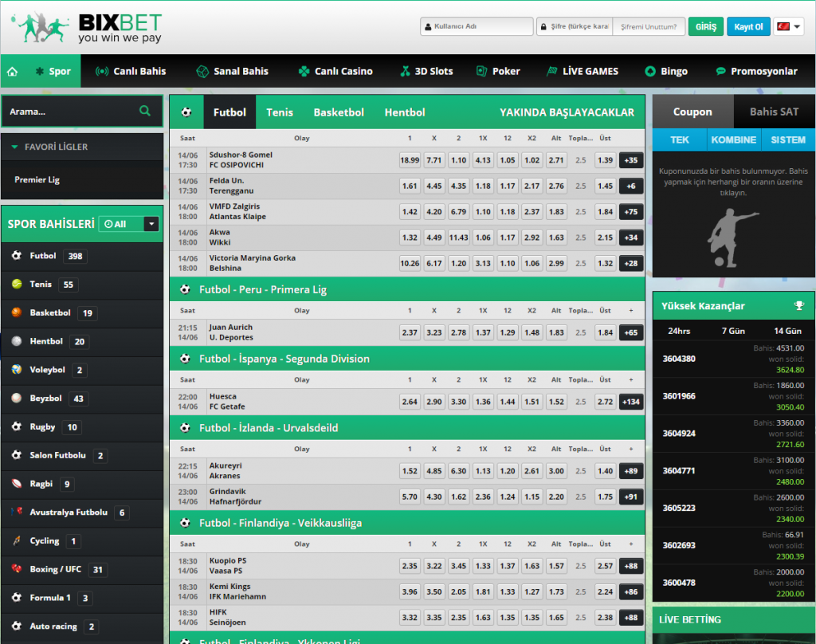The height and width of the screenshot is (644, 816).
Task: Open Futbol - İspanya - Segunda Division header
Action: click(407, 359)
